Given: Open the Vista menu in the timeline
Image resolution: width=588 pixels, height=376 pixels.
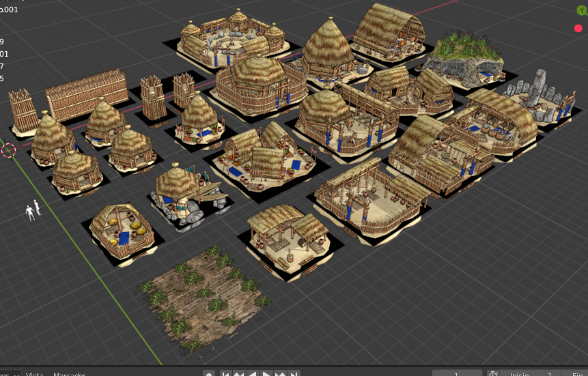Looking at the screenshot, I should pyautogui.click(x=35, y=374).
